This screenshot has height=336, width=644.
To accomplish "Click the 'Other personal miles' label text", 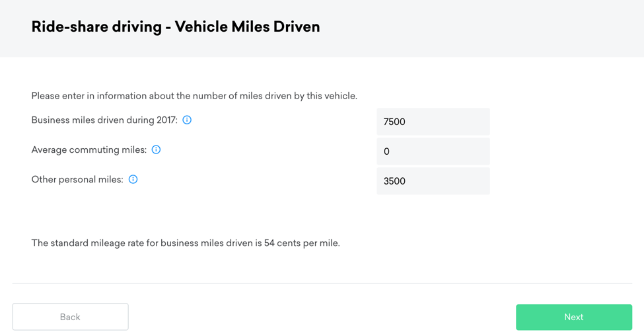I will coord(77,180).
